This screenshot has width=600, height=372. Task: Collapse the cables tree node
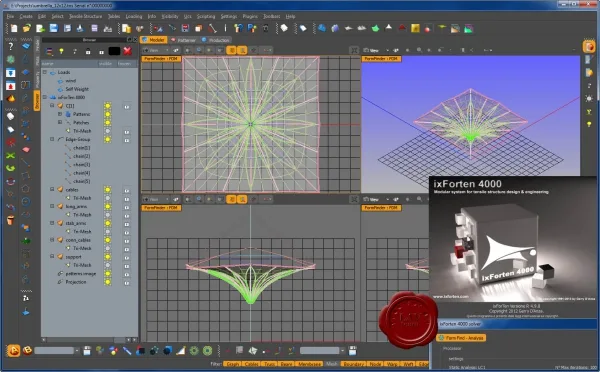[x=52, y=189]
